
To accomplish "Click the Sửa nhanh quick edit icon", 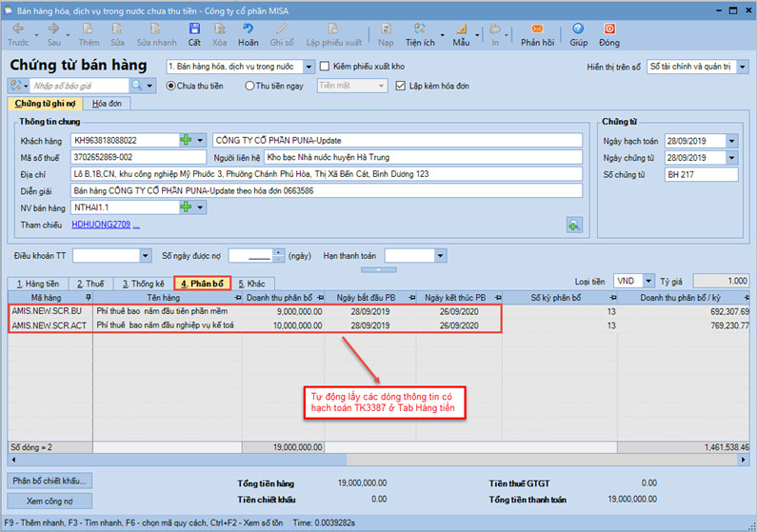I will [x=156, y=34].
